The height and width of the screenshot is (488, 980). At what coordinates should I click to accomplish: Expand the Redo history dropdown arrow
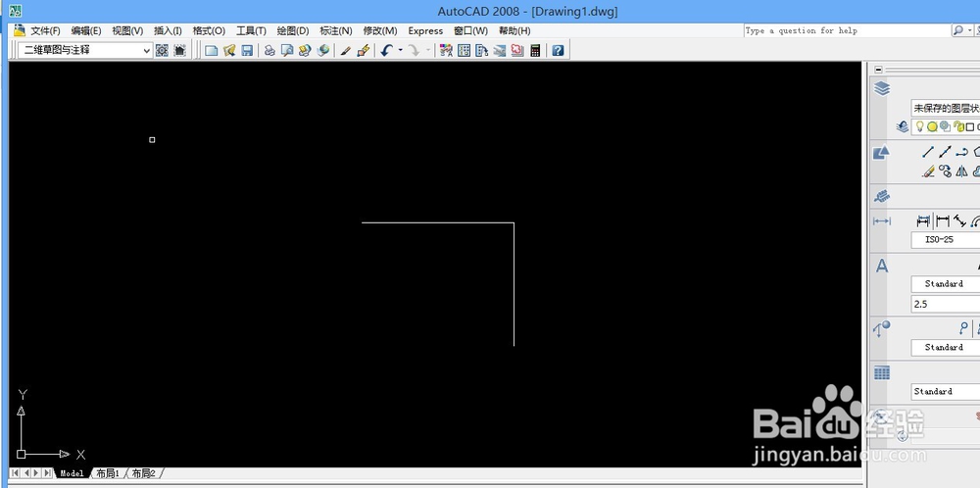click(x=428, y=51)
